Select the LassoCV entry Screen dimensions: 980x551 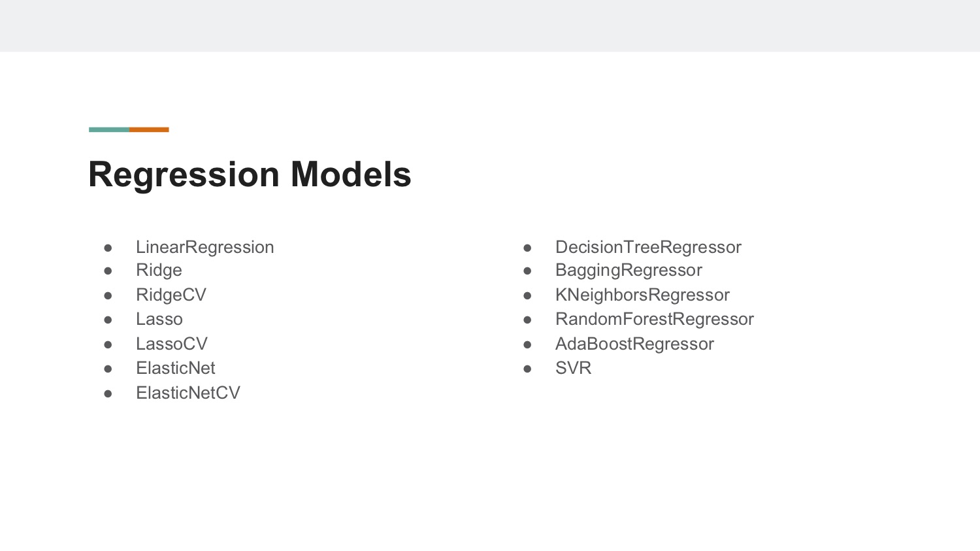tap(172, 344)
